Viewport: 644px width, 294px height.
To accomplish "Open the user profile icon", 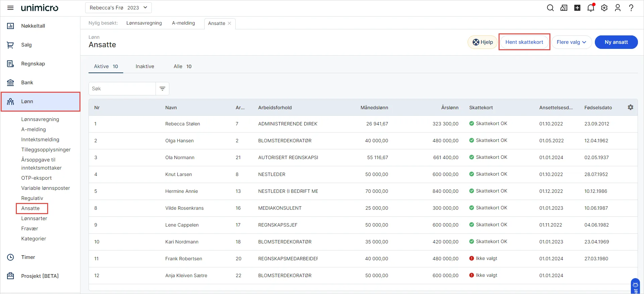I will coord(618,8).
